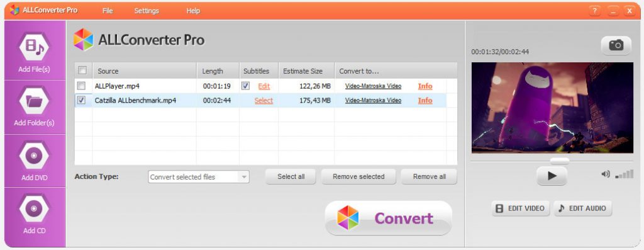Image resolution: width=644 pixels, height=250 pixels.
Task: Click the Estimate Size column header
Action: pos(306,71)
